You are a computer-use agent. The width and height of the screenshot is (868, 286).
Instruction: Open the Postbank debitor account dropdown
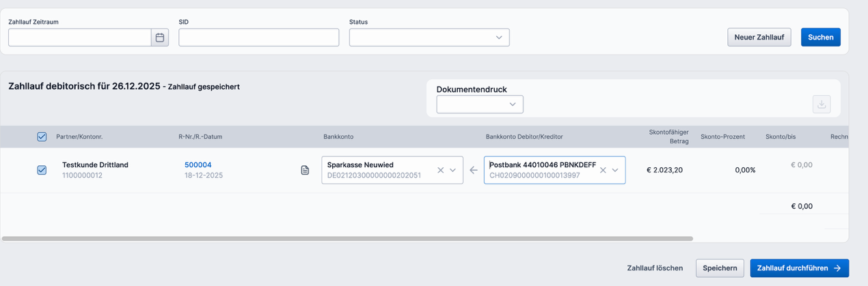click(x=615, y=170)
